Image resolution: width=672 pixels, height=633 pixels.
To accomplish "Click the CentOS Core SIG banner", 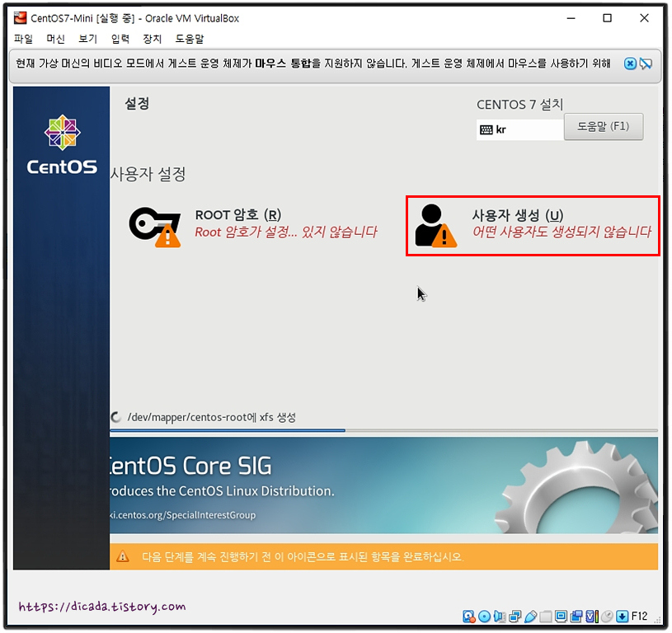I will (x=383, y=485).
